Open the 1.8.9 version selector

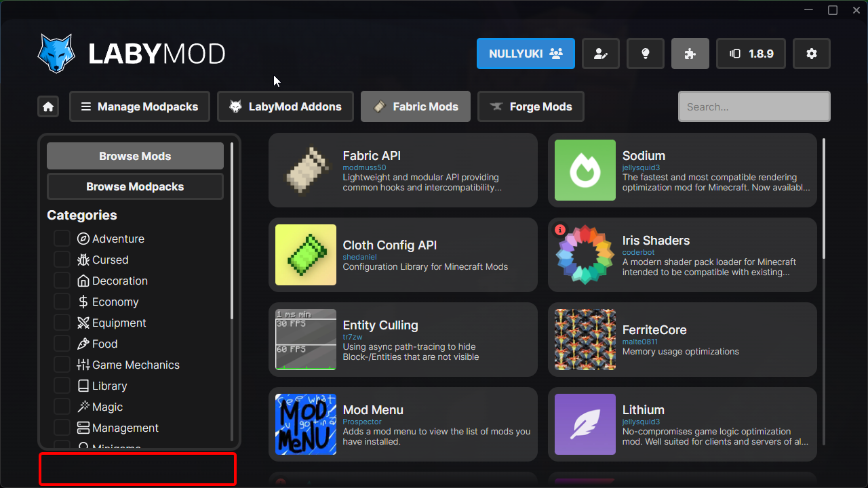point(751,54)
